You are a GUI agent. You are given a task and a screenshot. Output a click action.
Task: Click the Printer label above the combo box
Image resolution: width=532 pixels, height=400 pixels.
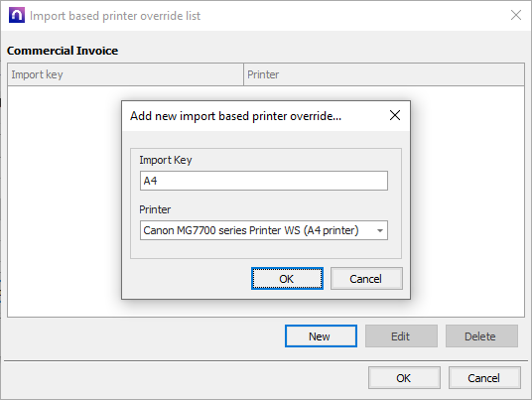coord(155,209)
